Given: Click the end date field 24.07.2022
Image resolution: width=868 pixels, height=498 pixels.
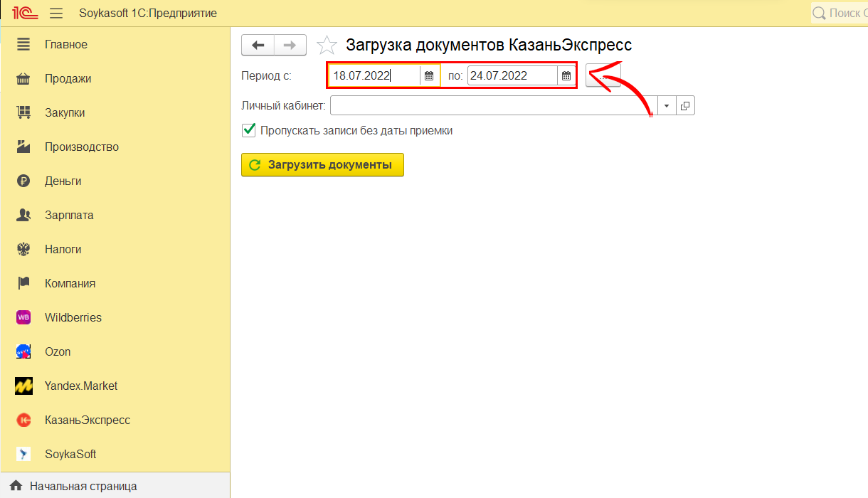Looking at the screenshot, I should click(x=512, y=76).
